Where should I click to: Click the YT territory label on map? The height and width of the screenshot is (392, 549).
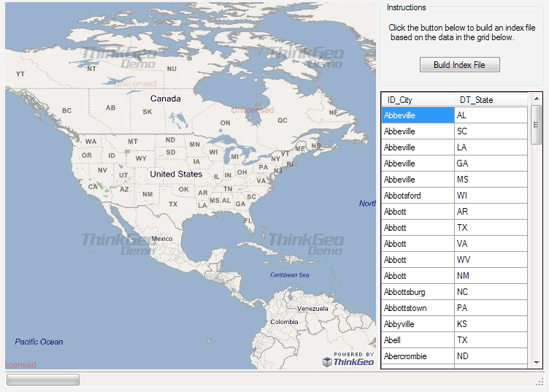pos(20,74)
